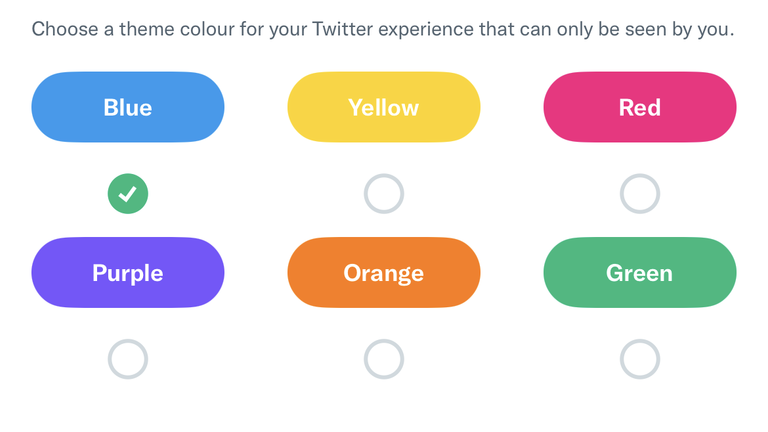The height and width of the screenshot is (432, 768).
Task: Click the green checkmark icon under Blue
Action: click(128, 194)
